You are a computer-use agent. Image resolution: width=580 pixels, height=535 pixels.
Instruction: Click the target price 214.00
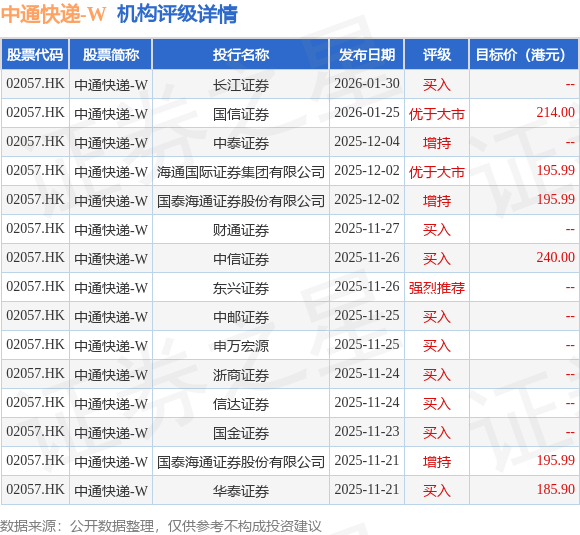[556, 112]
